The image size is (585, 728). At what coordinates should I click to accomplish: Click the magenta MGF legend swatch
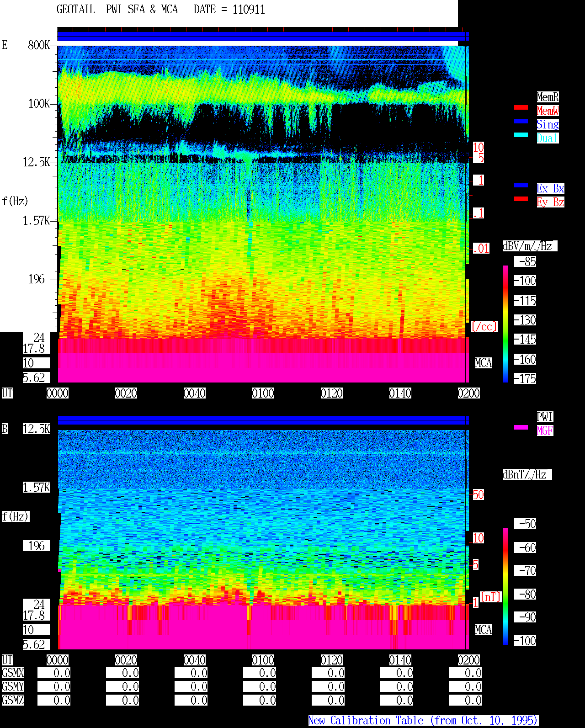click(521, 427)
